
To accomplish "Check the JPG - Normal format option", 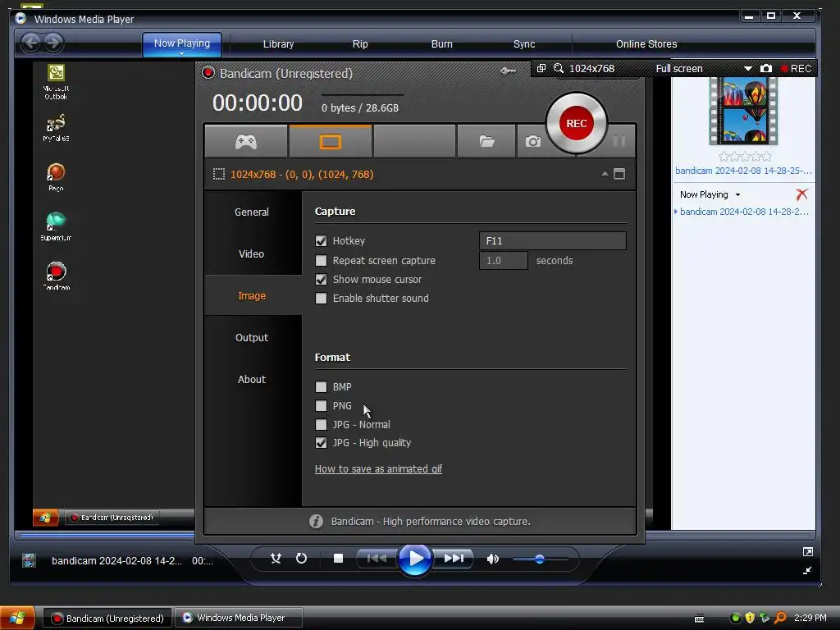I will (x=321, y=424).
